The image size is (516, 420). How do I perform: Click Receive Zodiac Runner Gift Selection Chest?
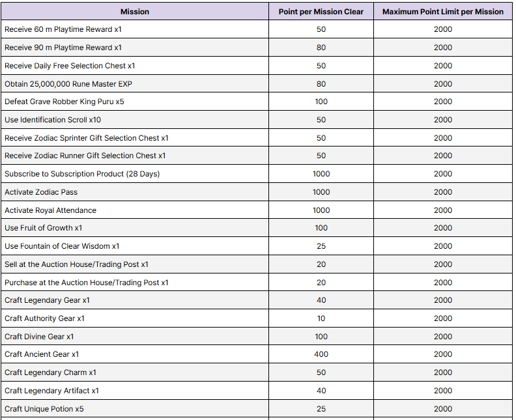point(85,156)
